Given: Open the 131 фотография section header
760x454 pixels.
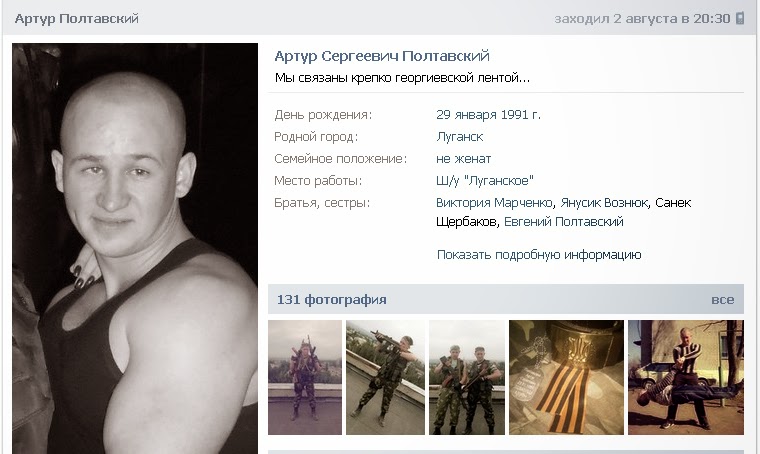Looking at the screenshot, I should [332, 300].
